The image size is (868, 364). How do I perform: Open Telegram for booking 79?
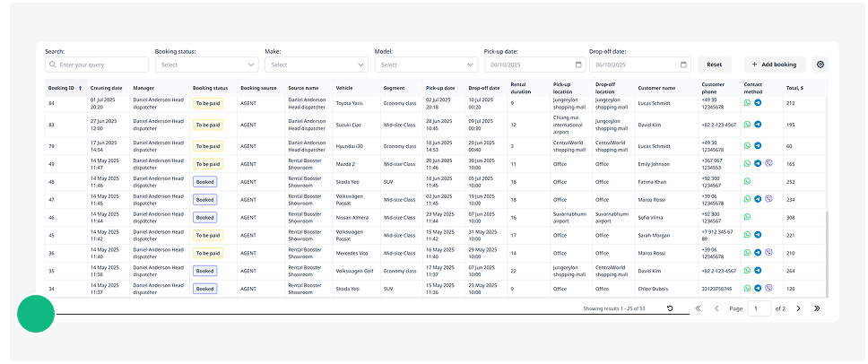pos(758,145)
